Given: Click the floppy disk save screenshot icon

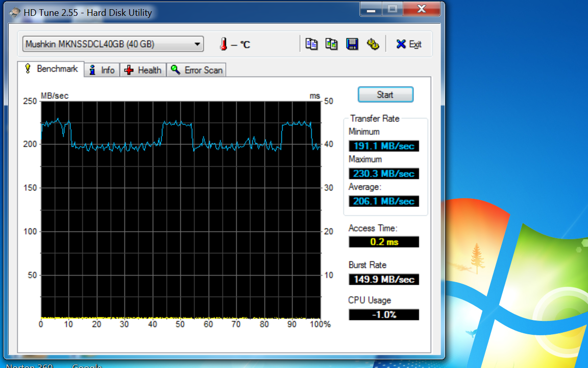Looking at the screenshot, I should click(352, 44).
